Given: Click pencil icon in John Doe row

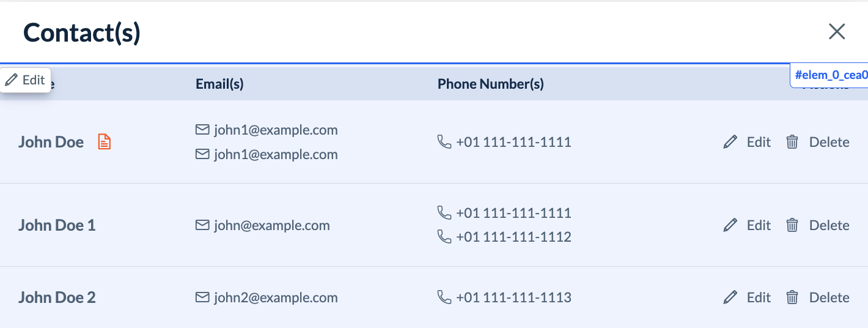Looking at the screenshot, I should tap(730, 142).
